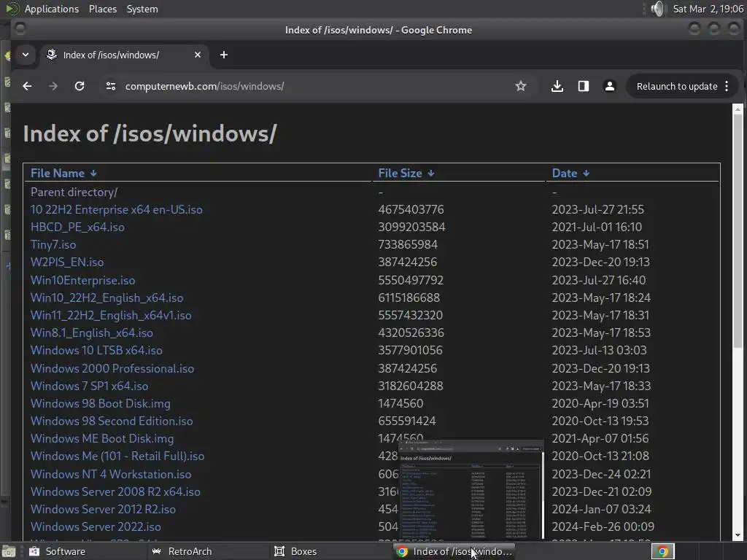Open the Chrome profile menu
747x560 pixels.
click(x=609, y=86)
